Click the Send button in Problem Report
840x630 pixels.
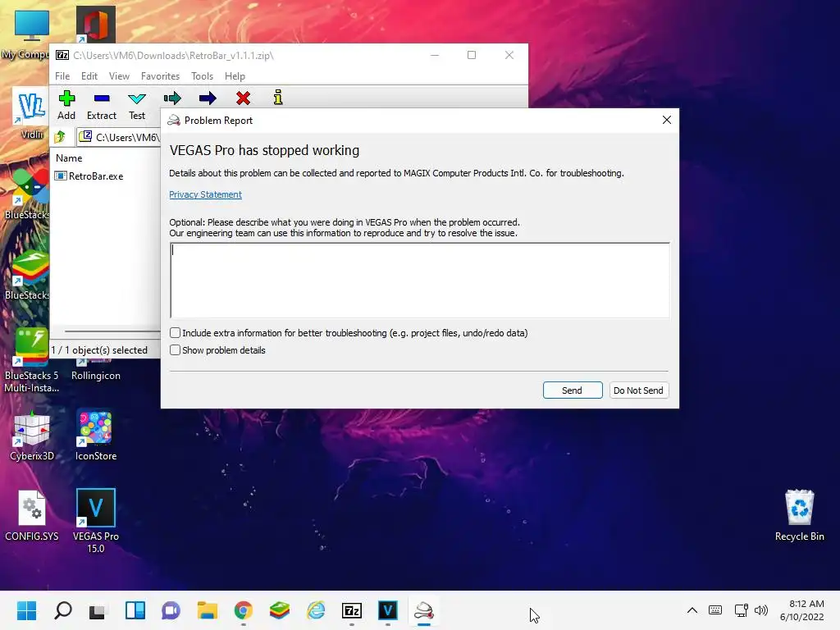[572, 390]
